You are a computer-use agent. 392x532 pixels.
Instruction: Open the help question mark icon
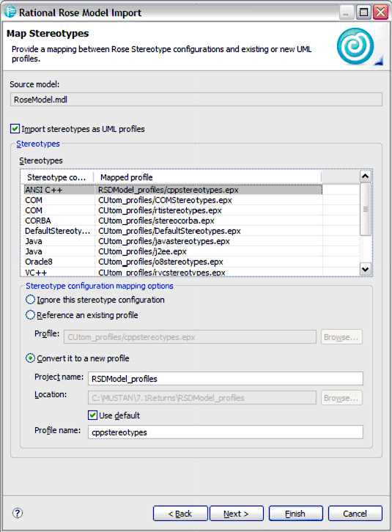pyautogui.click(x=18, y=513)
